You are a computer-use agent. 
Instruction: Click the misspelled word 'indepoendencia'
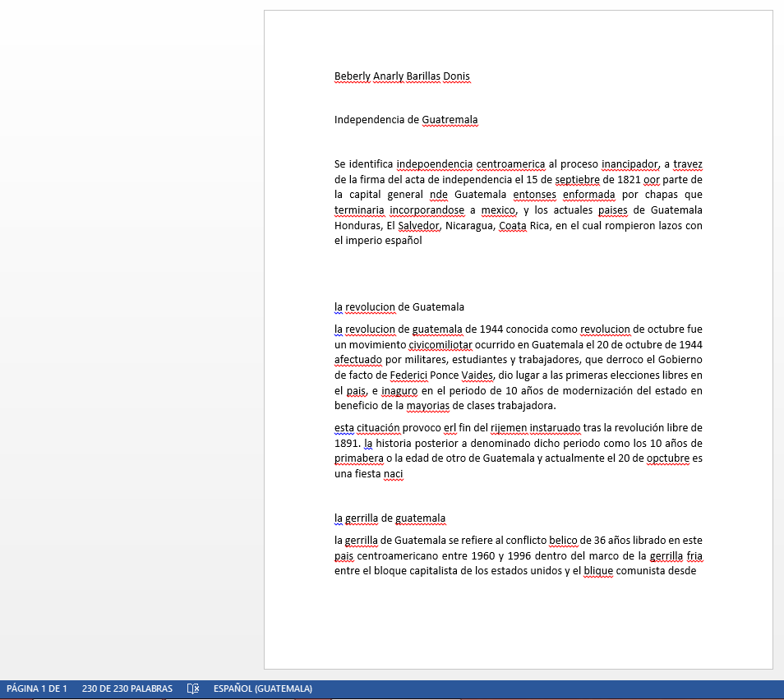pos(435,164)
